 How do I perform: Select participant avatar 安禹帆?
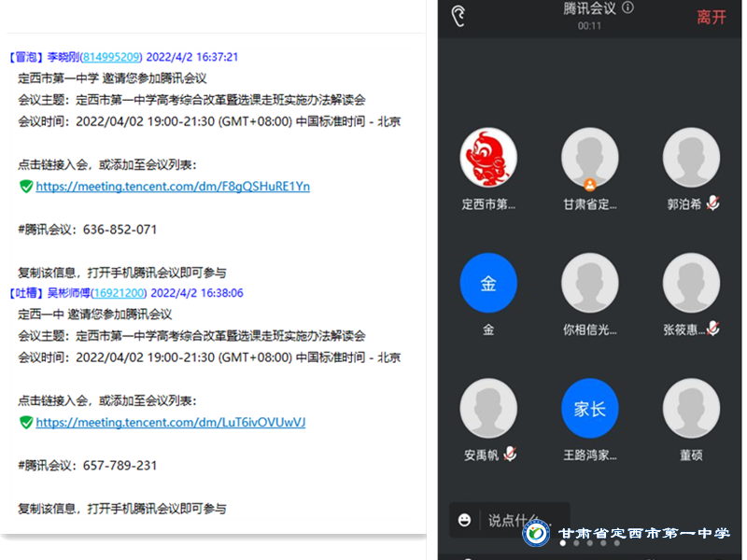tap(488, 408)
